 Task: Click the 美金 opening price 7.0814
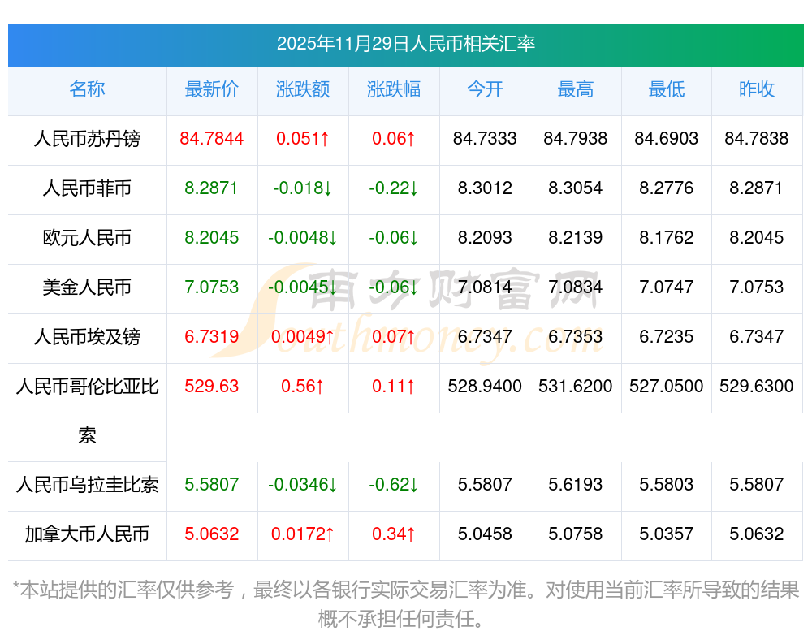pyautogui.click(x=485, y=287)
